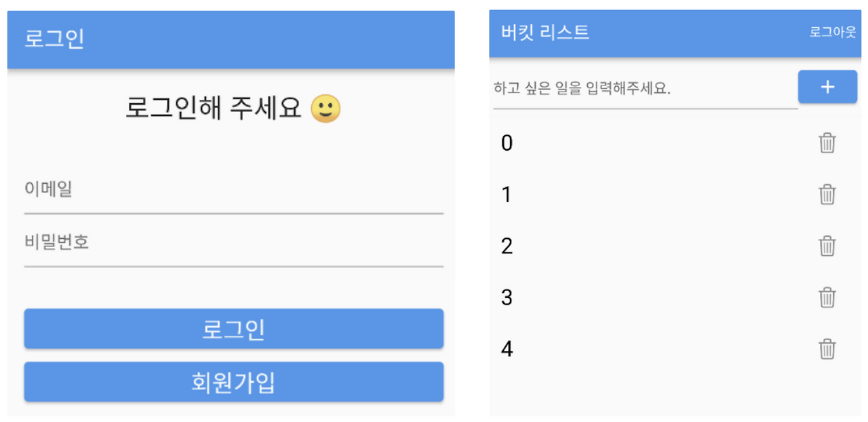Click the smiley emoji in login prompt
The height and width of the screenshot is (422, 868).
[x=325, y=109]
